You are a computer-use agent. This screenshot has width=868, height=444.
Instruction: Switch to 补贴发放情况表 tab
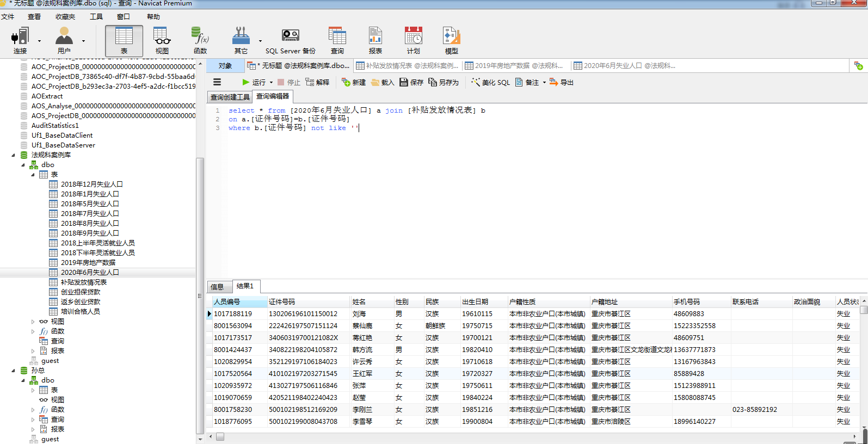[408, 66]
